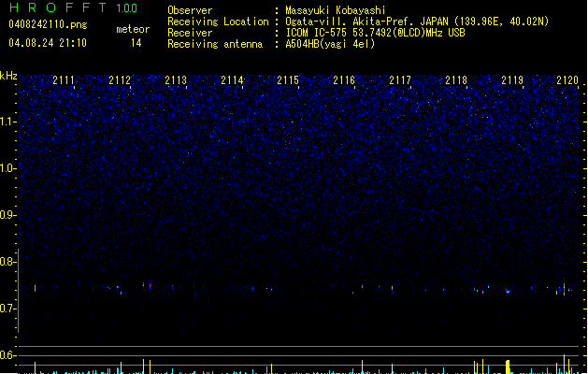Select the A504HB(yagi 4el) antenna text
Viewport: 588px width, 374px height.
[330, 44]
